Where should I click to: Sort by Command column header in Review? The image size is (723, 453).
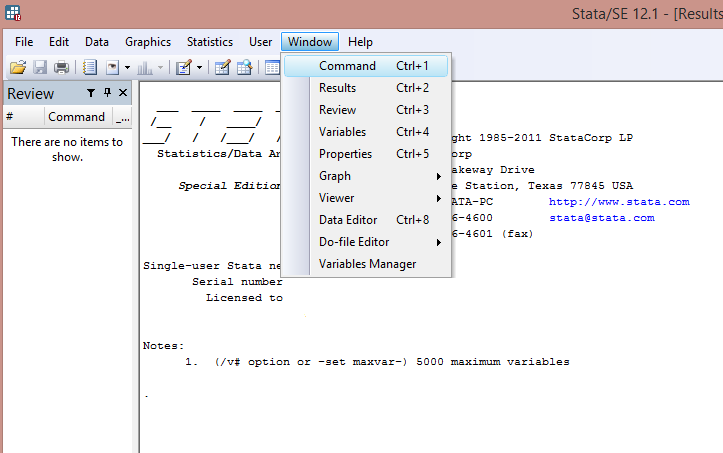point(78,117)
